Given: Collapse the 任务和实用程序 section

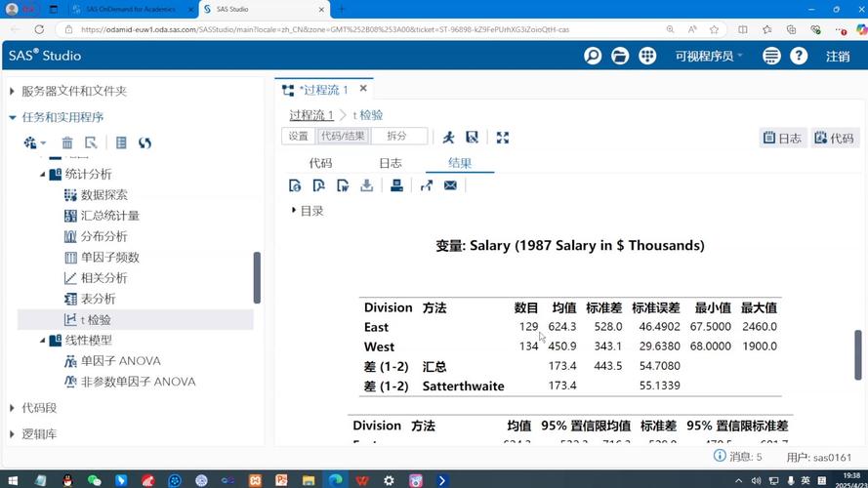Looking at the screenshot, I should (13, 117).
